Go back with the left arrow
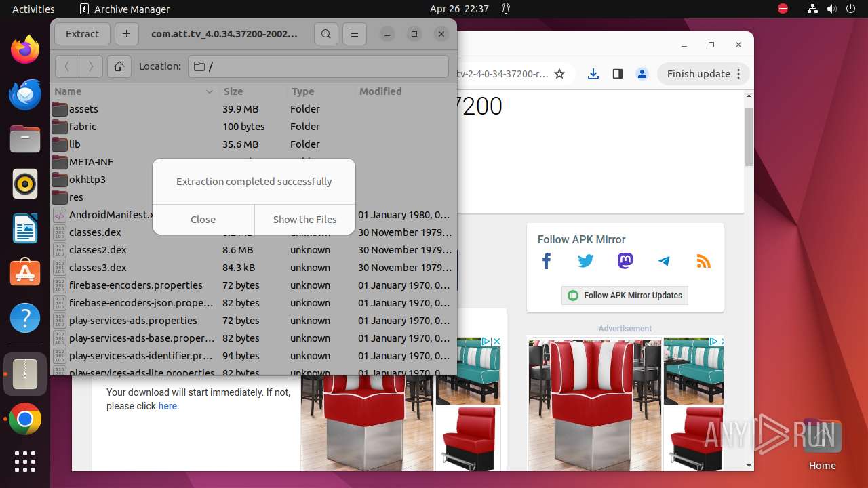Viewport: 868px width, 488px height. 66,66
